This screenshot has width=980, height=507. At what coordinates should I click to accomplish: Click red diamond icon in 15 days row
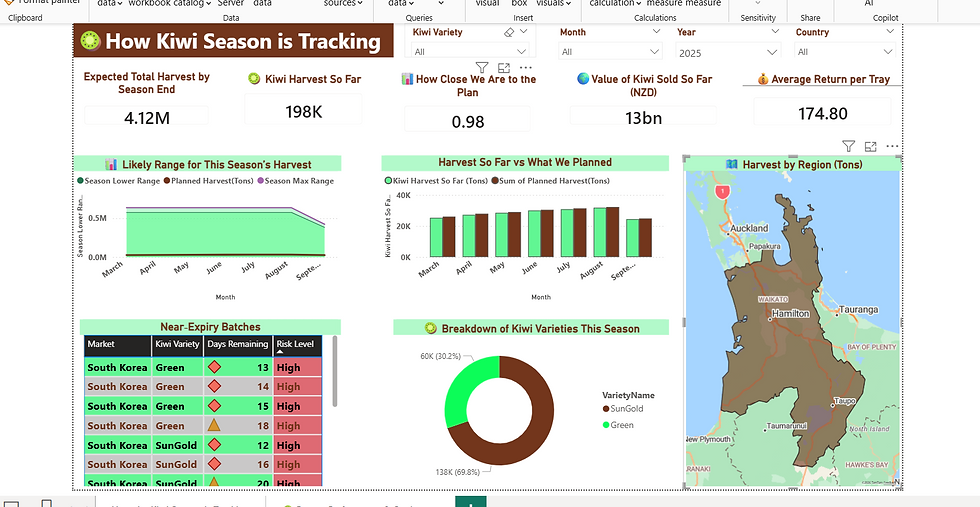[214, 406]
